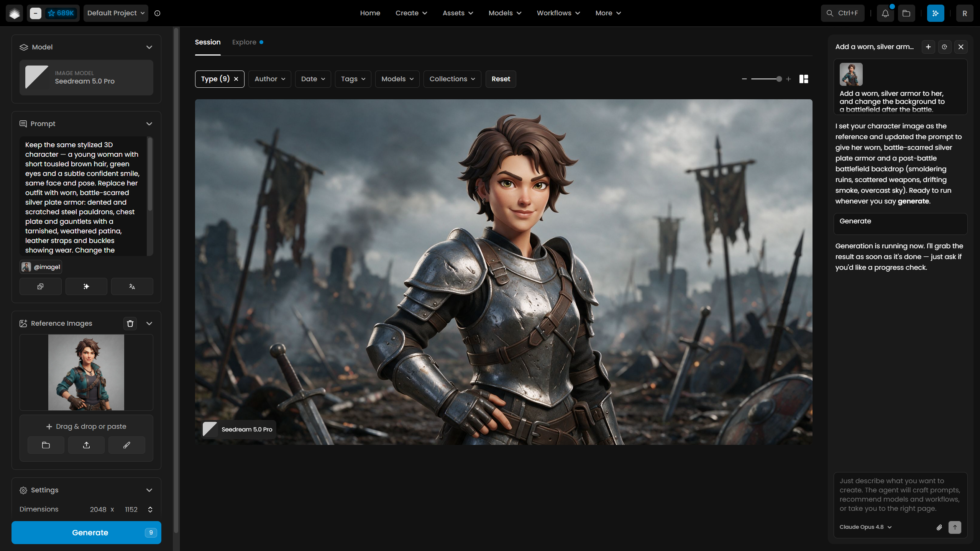The image size is (980, 551).
Task: Open chat history clock icon
Action: click(x=944, y=47)
